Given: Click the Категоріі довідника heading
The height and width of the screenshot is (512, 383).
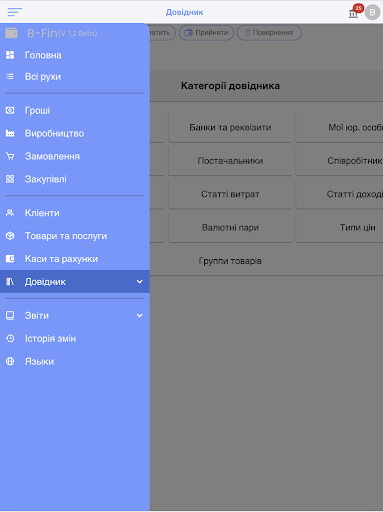Looking at the screenshot, I should coord(230,86).
